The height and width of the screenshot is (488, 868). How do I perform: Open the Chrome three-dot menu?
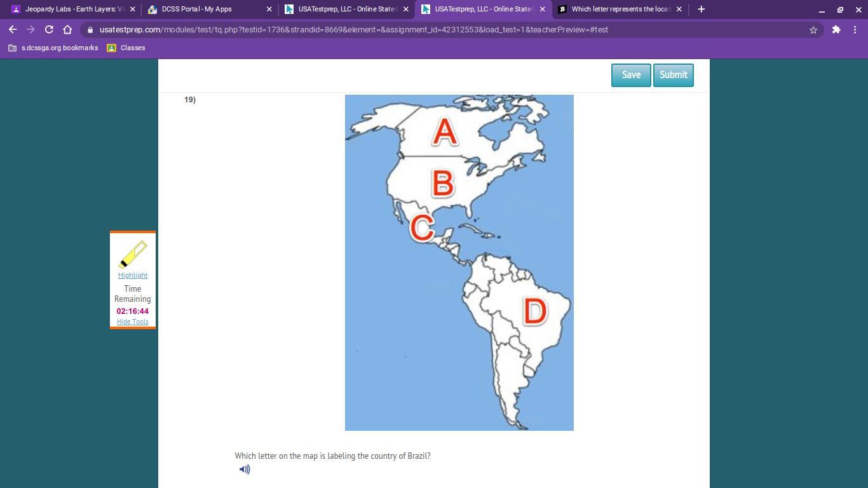pos(855,30)
